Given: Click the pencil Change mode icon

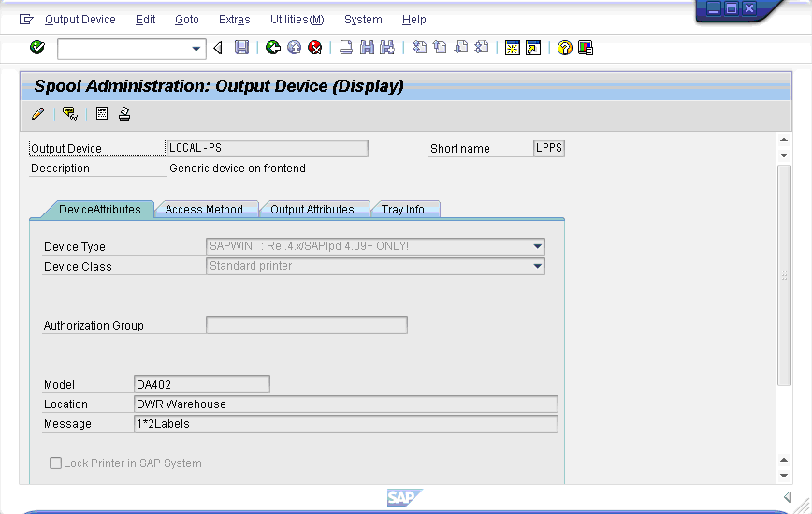Looking at the screenshot, I should [x=37, y=114].
